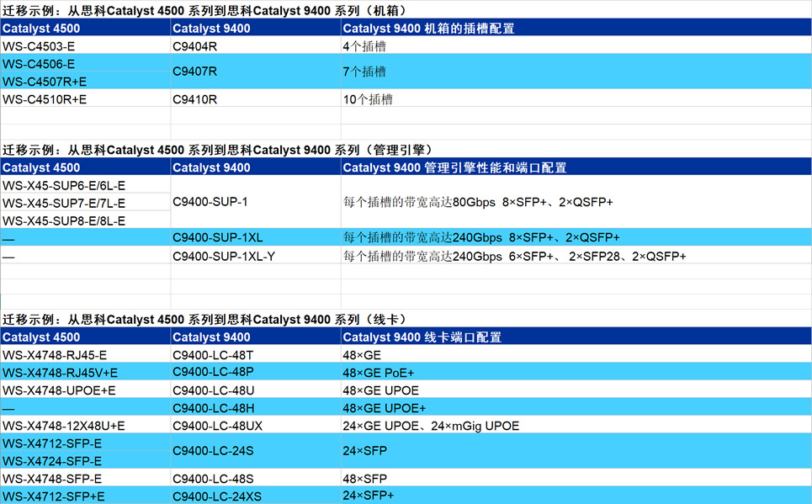Click the dash cell beside "C9400-SUP-1XL-Y"
The height and width of the screenshot is (504, 812).
pyautogui.click(x=86, y=256)
